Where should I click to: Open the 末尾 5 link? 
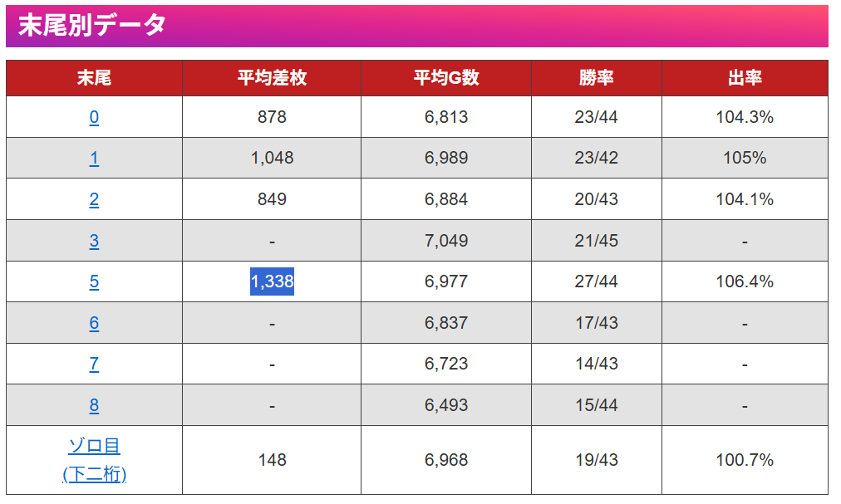pos(94,281)
